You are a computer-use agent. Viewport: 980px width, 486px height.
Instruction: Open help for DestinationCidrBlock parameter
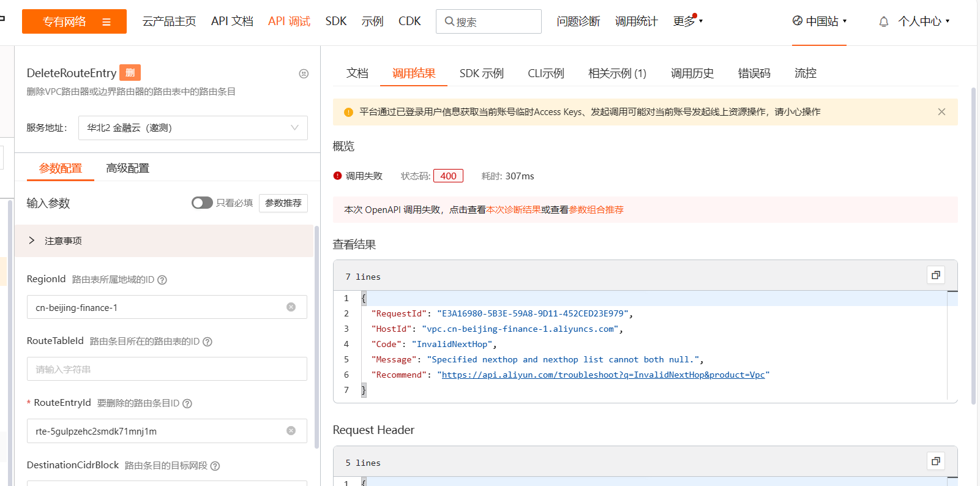click(215, 466)
